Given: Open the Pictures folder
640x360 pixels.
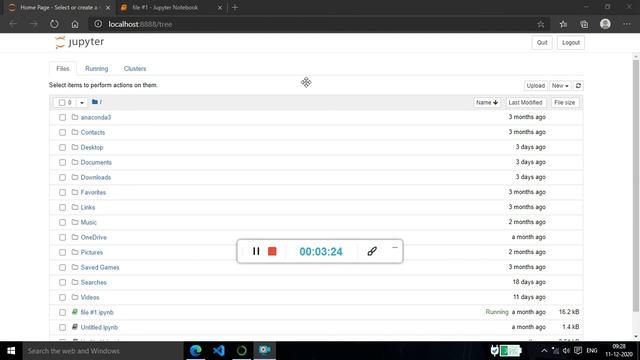Looking at the screenshot, I should click(x=92, y=253).
